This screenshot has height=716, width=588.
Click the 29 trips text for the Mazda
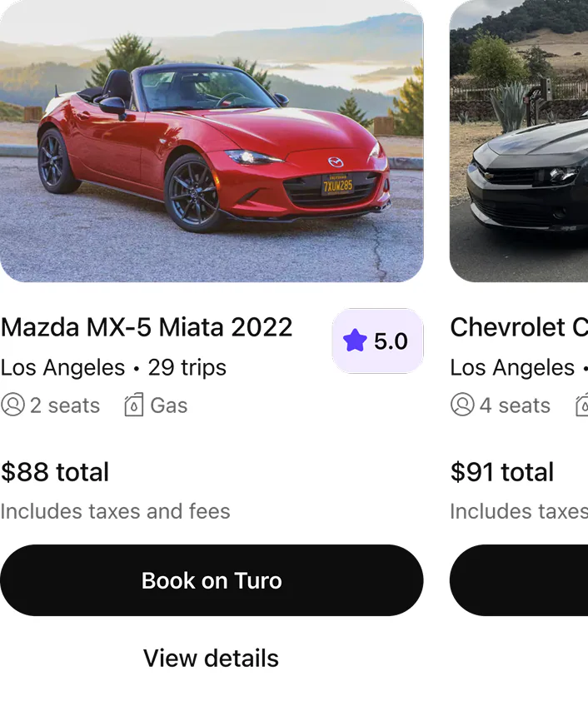point(185,367)
